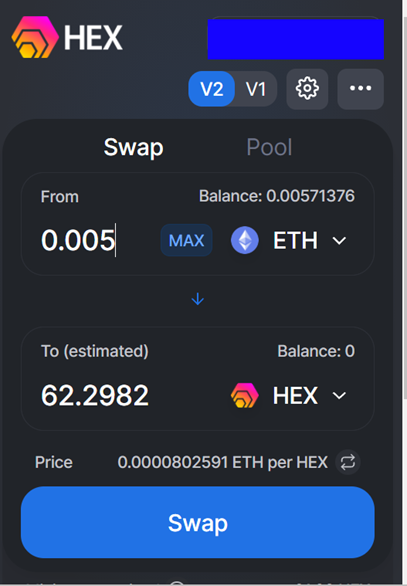Click the Ethereum coin icon

pos(245,240)
